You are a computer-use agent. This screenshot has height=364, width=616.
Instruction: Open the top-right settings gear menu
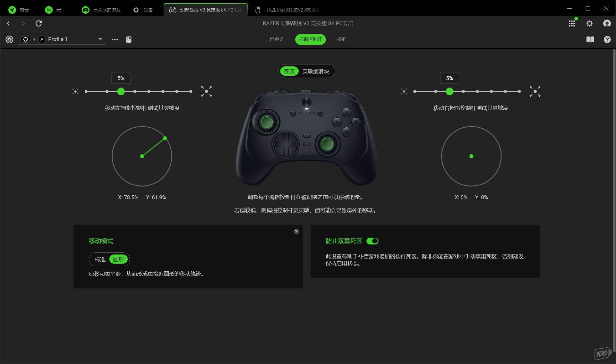pos(589,23)
